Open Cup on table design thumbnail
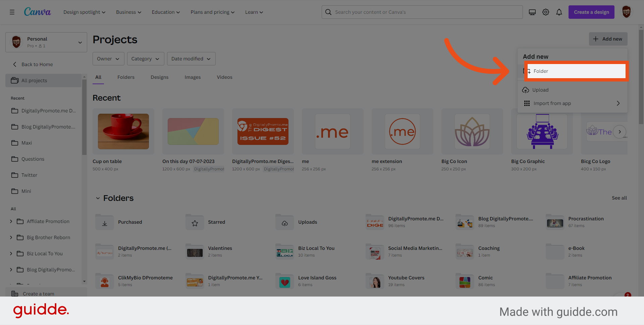This screenshot has width=644, height=325. coord(123,131)
